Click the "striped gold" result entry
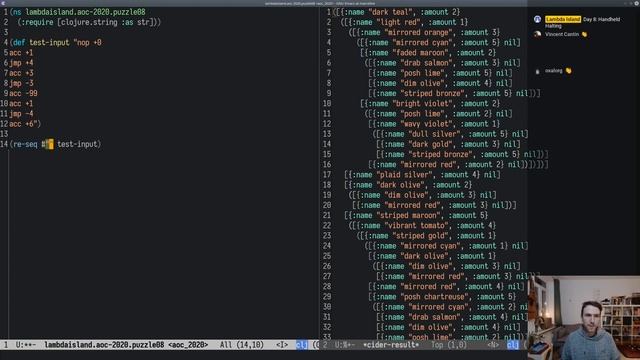 426,236
